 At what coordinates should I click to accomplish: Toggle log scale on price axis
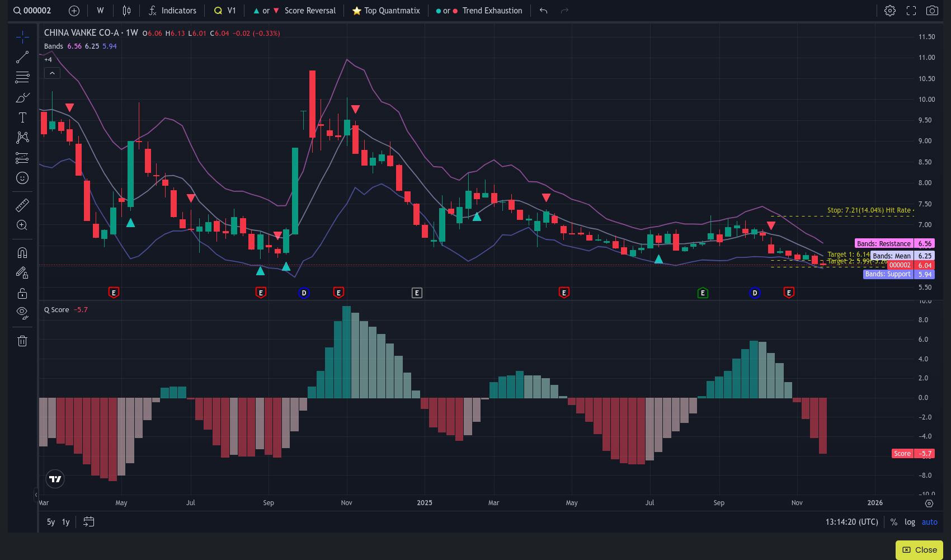click(910, 522)
